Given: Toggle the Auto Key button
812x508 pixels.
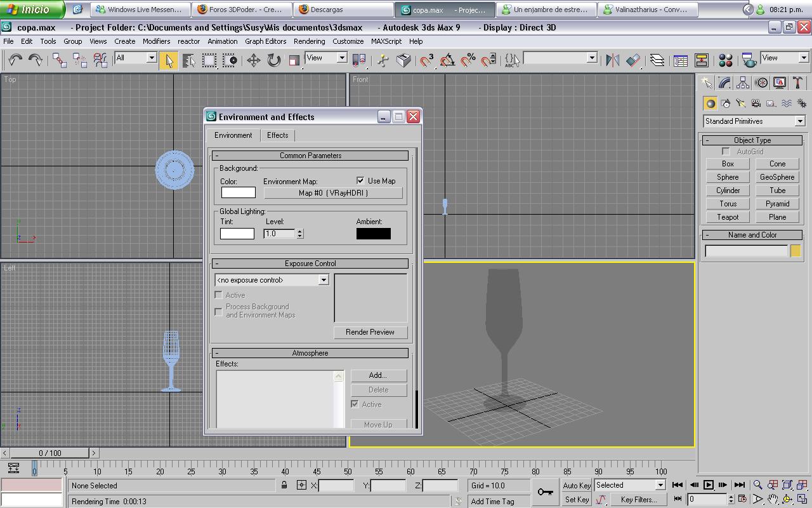Looking at the screenshot, I should (577, 486).
